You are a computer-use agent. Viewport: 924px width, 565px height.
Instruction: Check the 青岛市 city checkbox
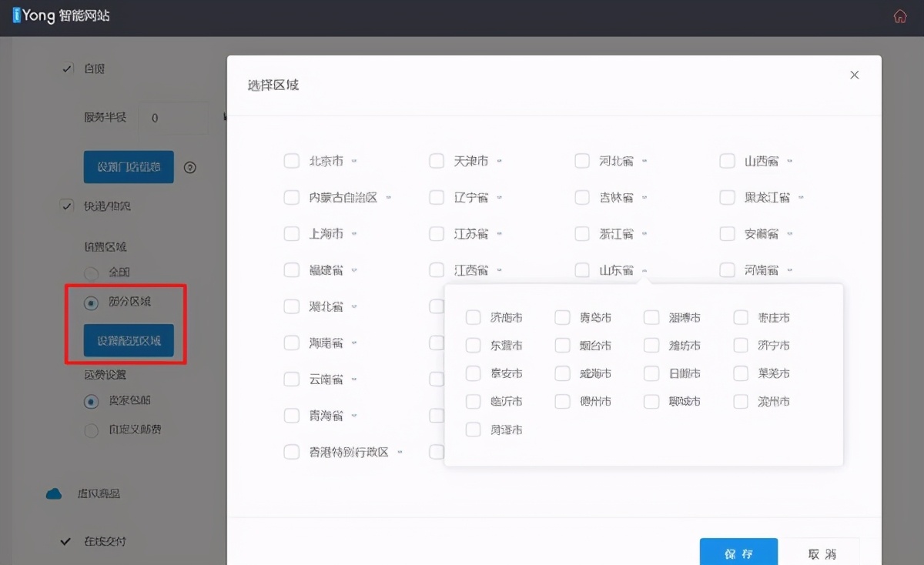(x=561, y=316)
